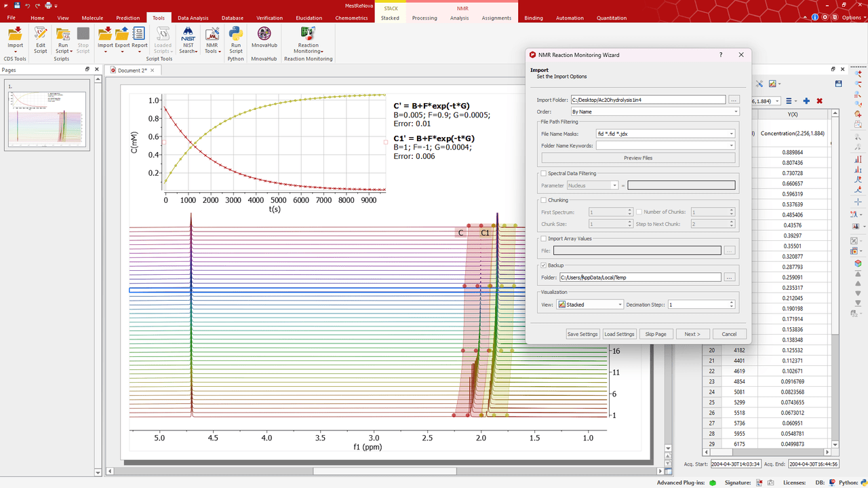The image size is (868, 488).
Task: Switch to the Data Analysis tab
Action: point(193,18)
